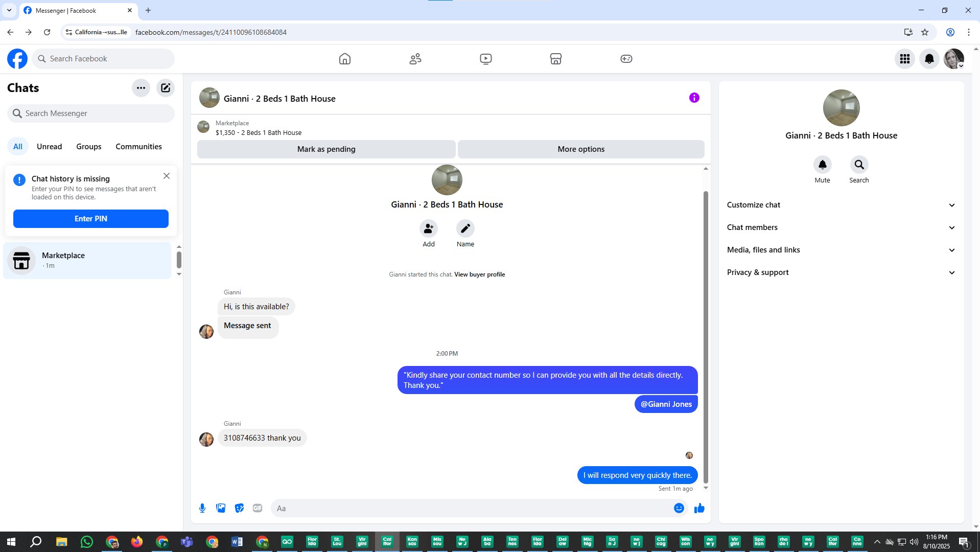Open the Marketplace chat in list
The image size is (980, 552).
point(87,261)
